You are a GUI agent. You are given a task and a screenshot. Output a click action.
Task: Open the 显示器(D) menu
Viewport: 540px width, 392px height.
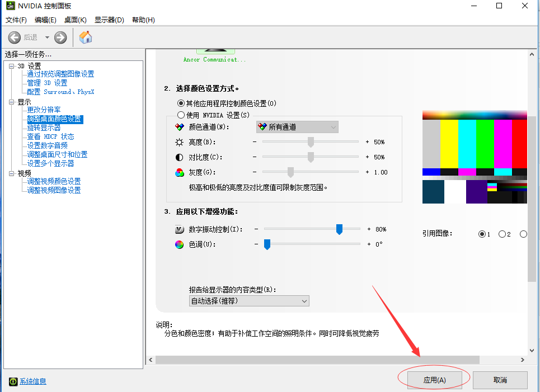click(x=109, y=20)
